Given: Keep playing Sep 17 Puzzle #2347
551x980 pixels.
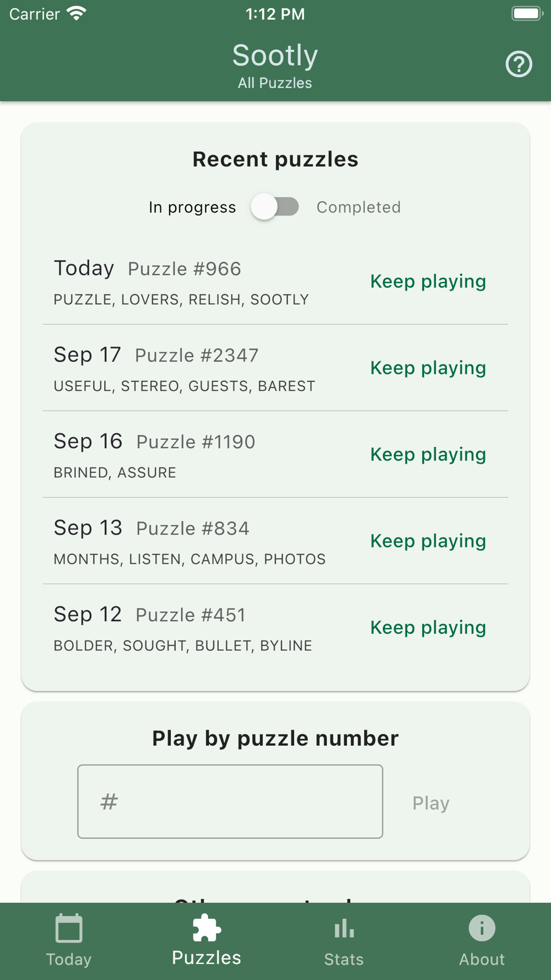Looking at the screenshot, I should pos(428,368).
